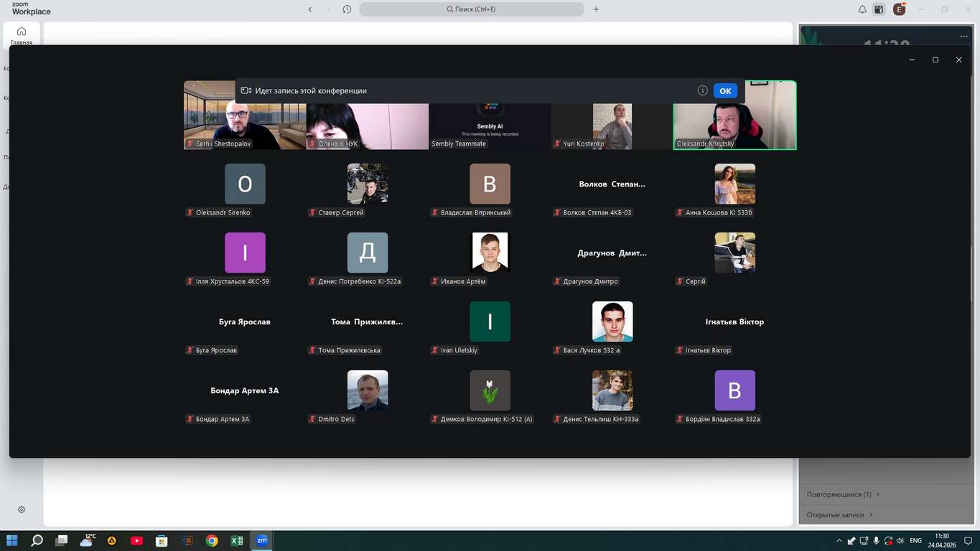
Task: Go back using the left arrow
Action: (310, 9)
